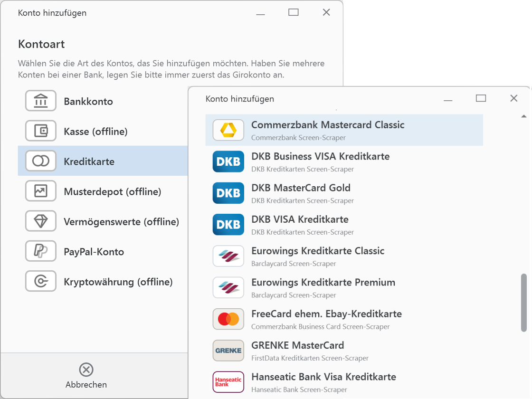This screenshot has width=532, height=399.
Task: Click the Hanseatic Bank logo icon
Action: (x=228, y=382)
